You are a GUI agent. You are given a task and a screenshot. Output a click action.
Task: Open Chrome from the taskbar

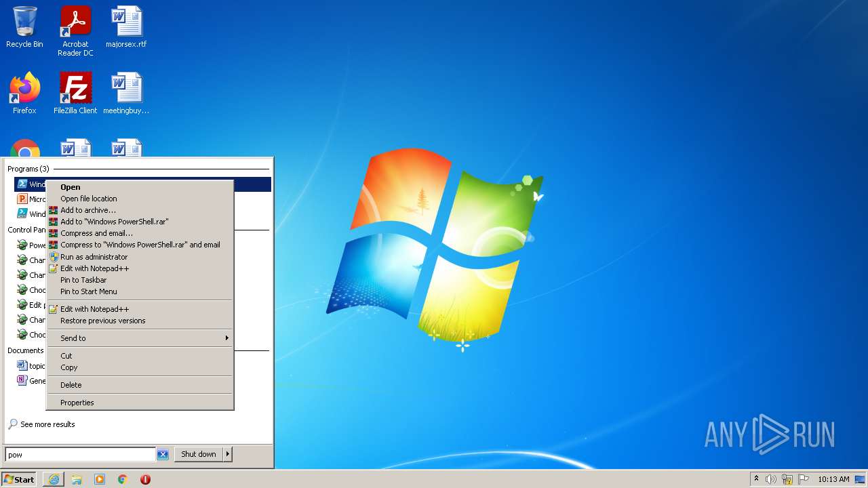click(x=123, y=479)
